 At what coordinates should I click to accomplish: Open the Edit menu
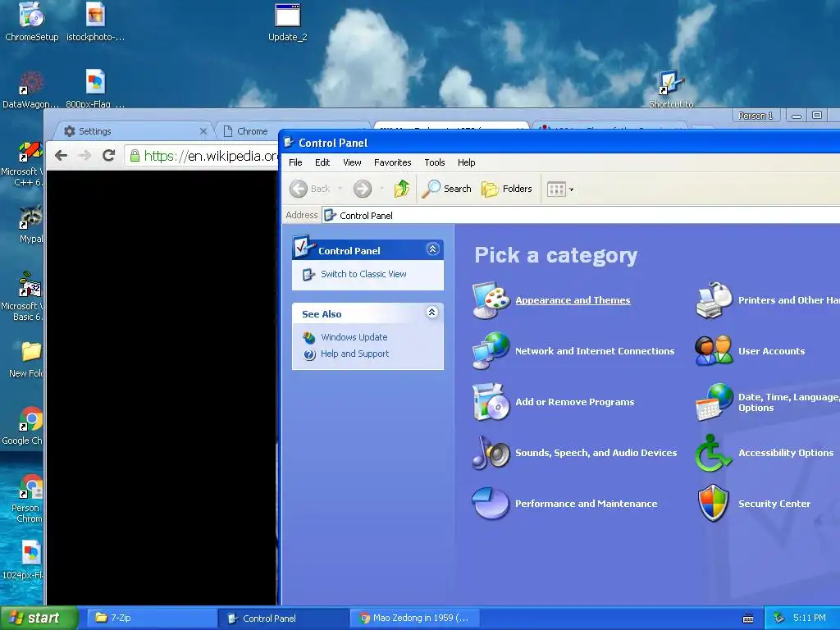[x=322, y=162]
